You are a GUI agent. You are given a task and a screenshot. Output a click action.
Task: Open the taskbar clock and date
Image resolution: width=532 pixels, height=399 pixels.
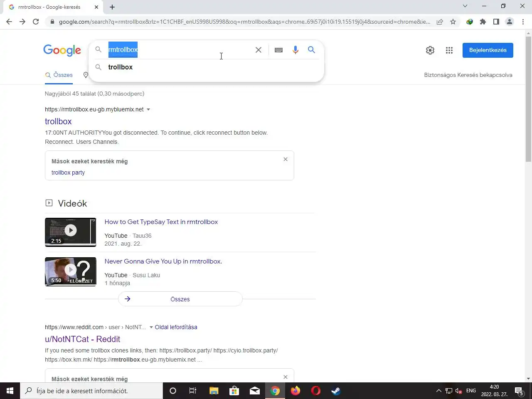pyautogui.click(x=494, y=391)
